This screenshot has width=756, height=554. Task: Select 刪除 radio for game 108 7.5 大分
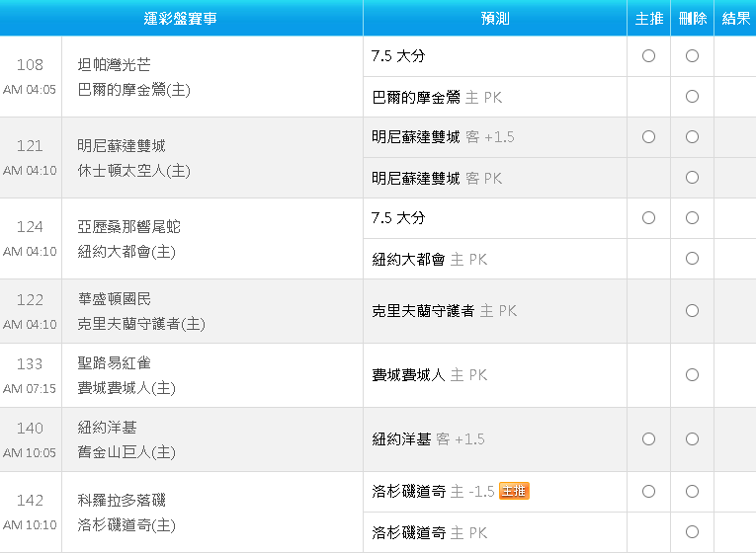click(692, 56)
